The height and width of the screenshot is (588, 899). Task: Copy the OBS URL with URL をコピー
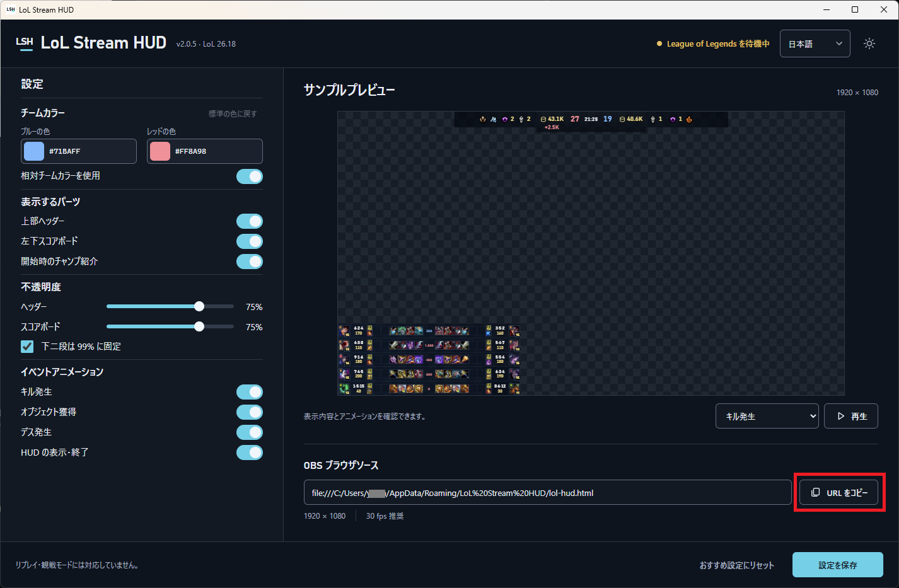coord(839,492)
